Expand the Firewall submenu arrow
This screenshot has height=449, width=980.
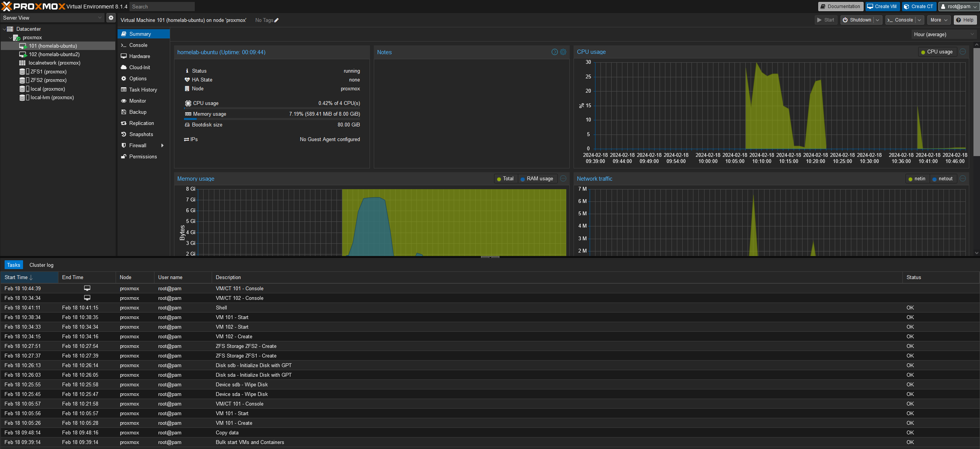163,145
